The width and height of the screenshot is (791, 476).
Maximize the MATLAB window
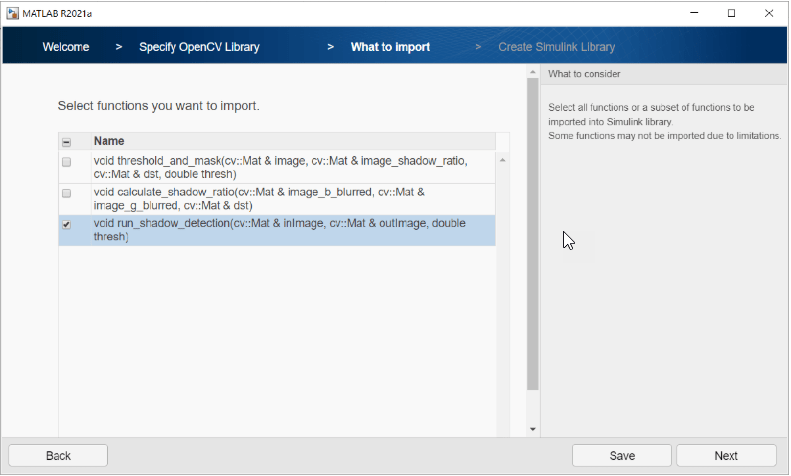(x=732, y=13)
